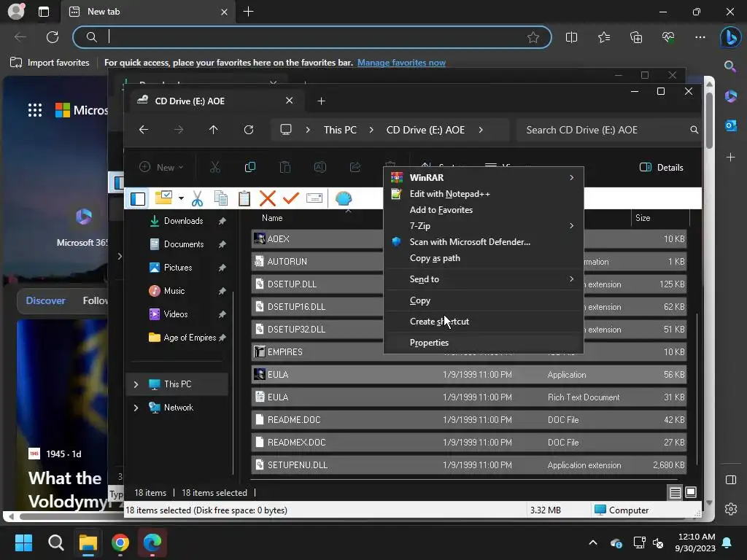The image size is (747, 560).
Task: Click the orange checkmark Properties icon
Action: [x=290, y=198]
